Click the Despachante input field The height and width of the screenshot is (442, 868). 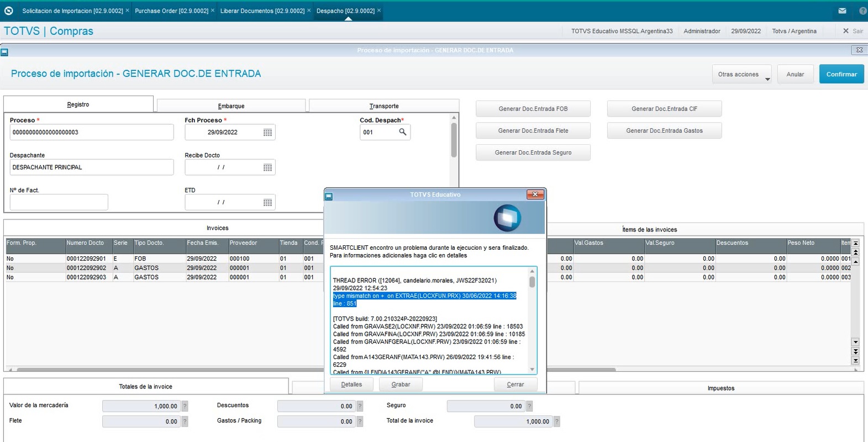[x=92, y=167]
